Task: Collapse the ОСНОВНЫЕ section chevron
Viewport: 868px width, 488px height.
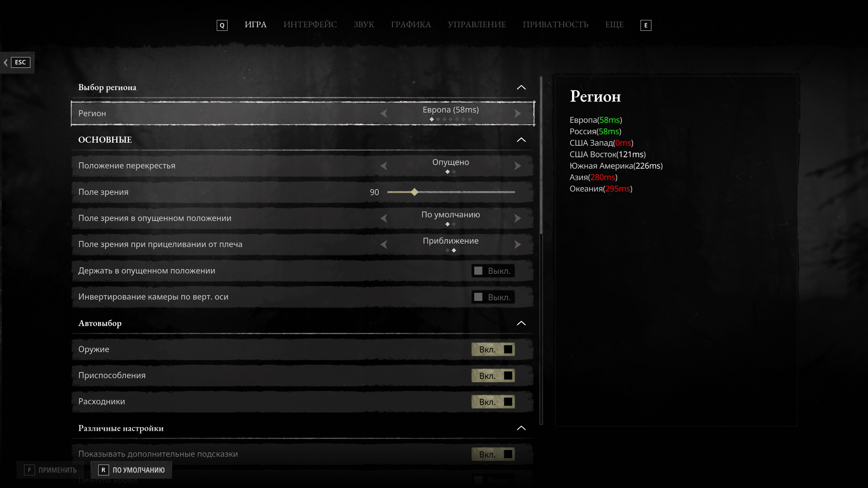Action: point(521,140)
